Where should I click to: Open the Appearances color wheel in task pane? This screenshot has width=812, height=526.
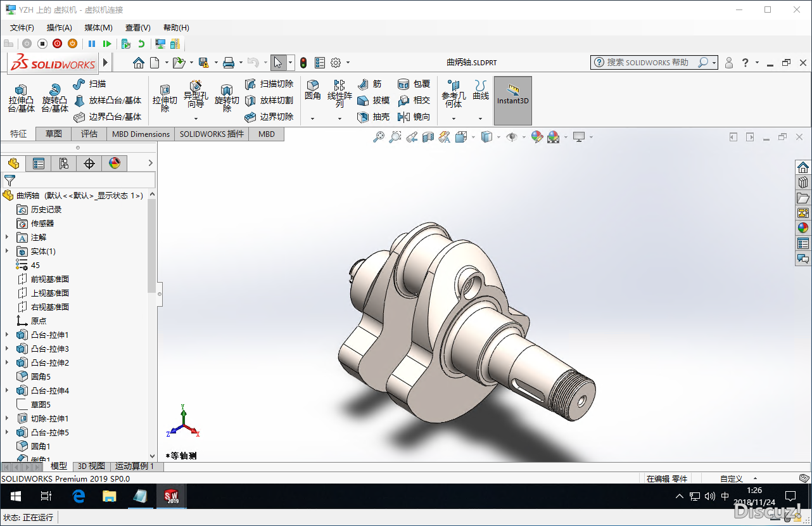[x=803, y=228]
